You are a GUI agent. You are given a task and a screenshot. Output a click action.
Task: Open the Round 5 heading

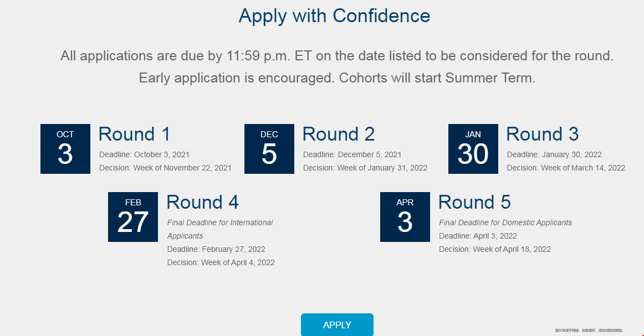pos(474,202)
